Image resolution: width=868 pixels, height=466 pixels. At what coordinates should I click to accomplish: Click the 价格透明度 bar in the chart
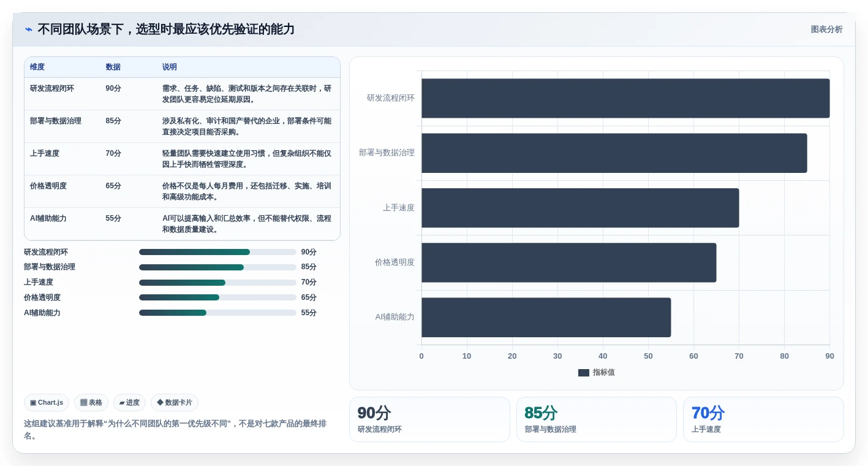tap(569, 262)
